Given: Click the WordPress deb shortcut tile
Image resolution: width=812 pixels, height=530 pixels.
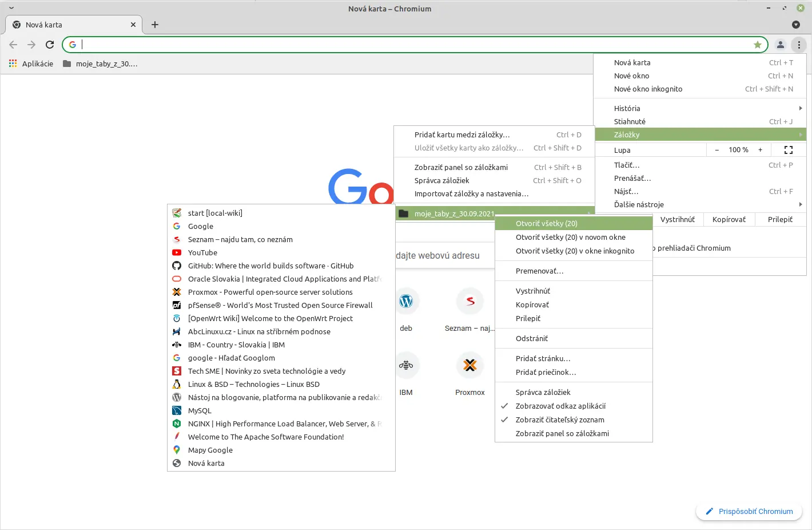Looking at the screenshot, I should tap(406, 310).
